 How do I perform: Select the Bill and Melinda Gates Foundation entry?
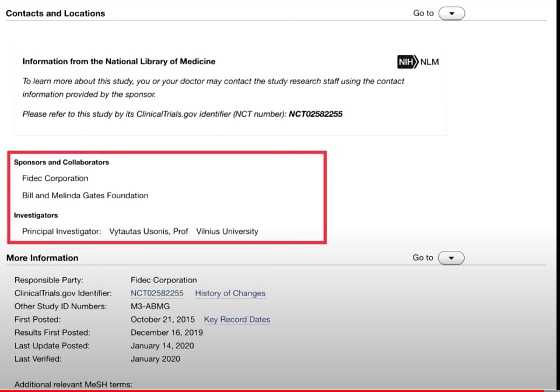(85, 195)
